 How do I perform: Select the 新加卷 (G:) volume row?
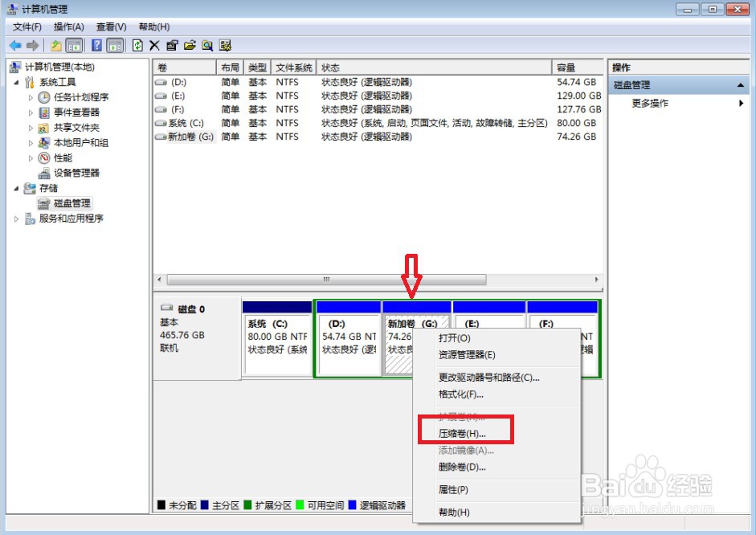[378, 137]
